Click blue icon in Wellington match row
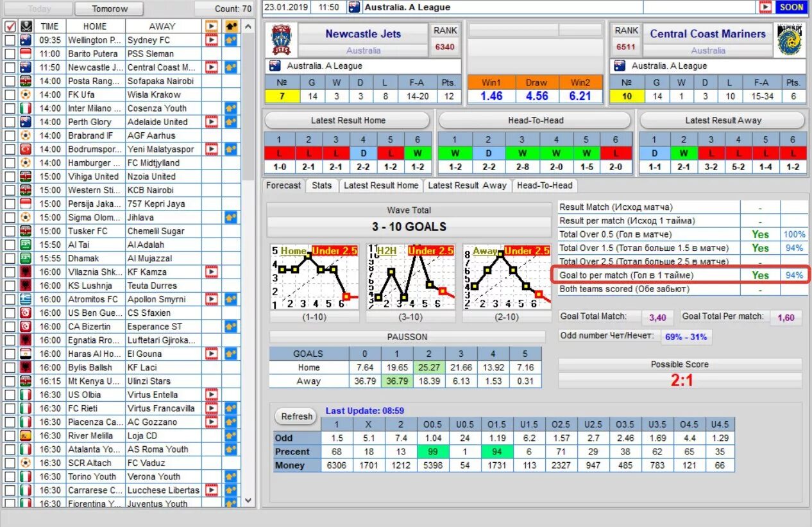Screen dimensions: 812x527 (231, 40)
